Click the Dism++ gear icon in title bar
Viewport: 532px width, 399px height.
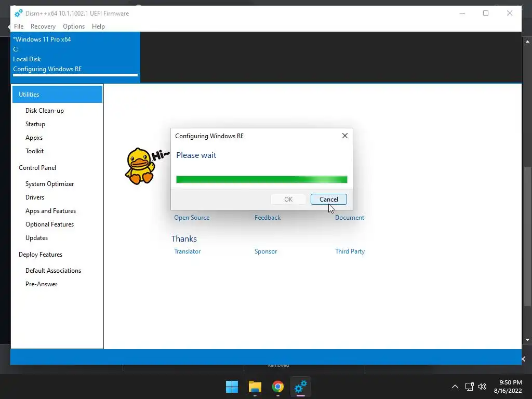click(19, 13)
